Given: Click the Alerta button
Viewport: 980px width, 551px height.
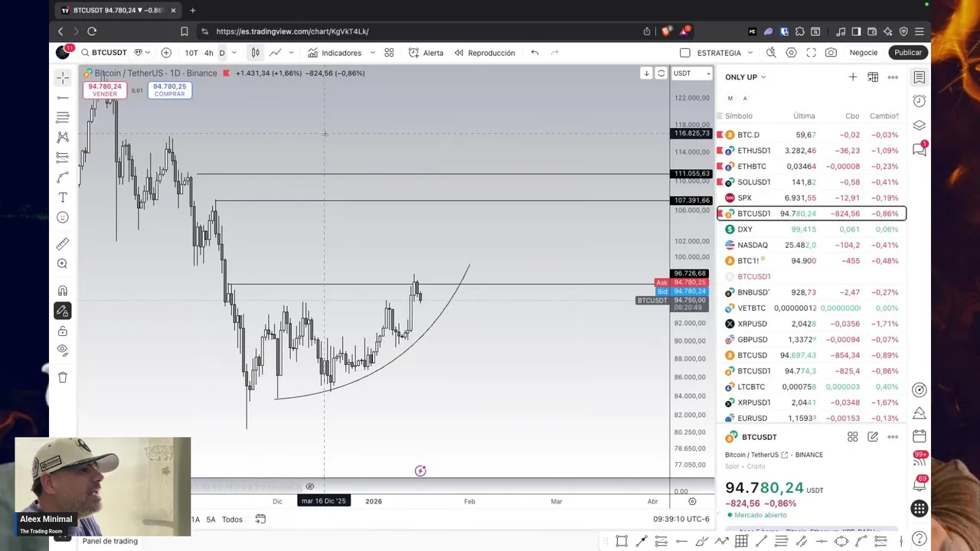Looking at the screenshot, I should point(426,53).
